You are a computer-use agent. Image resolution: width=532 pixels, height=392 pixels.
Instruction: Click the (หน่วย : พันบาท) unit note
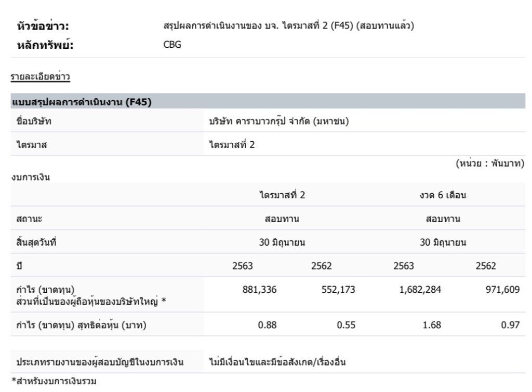pyautogui.click(x=490, y=164)
